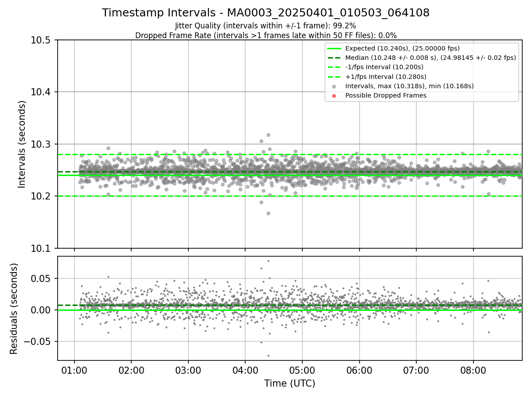The height and width of the screenshot is (399, 532).
Task: Click the Median (10.248 +/- 0.008 s) legend entry
Action: [430, 58]
